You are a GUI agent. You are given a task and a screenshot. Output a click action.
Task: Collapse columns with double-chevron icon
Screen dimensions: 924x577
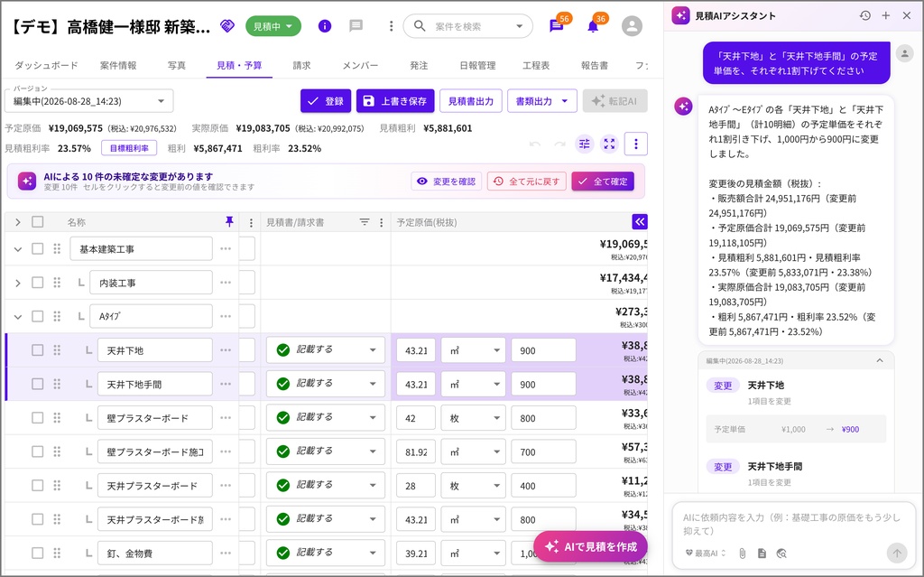(x=640, y=222)
